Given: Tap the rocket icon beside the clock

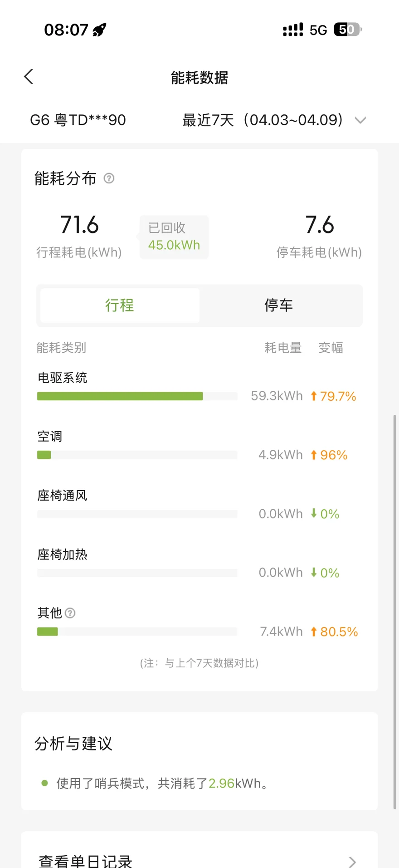Looking at the screenshot, I should tap(99, 30).
